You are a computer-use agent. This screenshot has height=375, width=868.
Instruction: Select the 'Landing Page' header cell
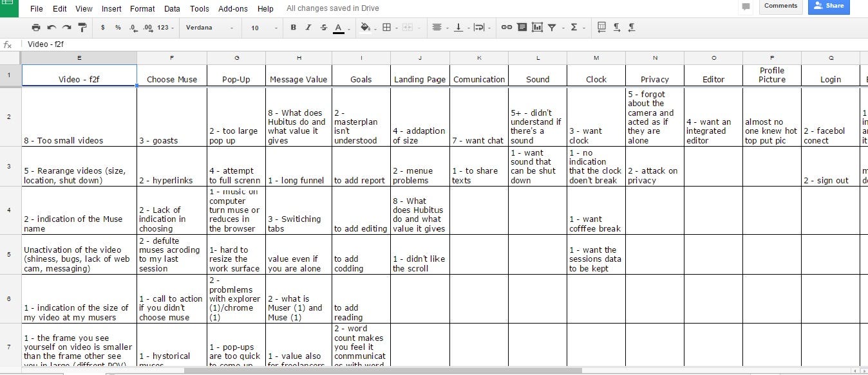click(420, 75)
